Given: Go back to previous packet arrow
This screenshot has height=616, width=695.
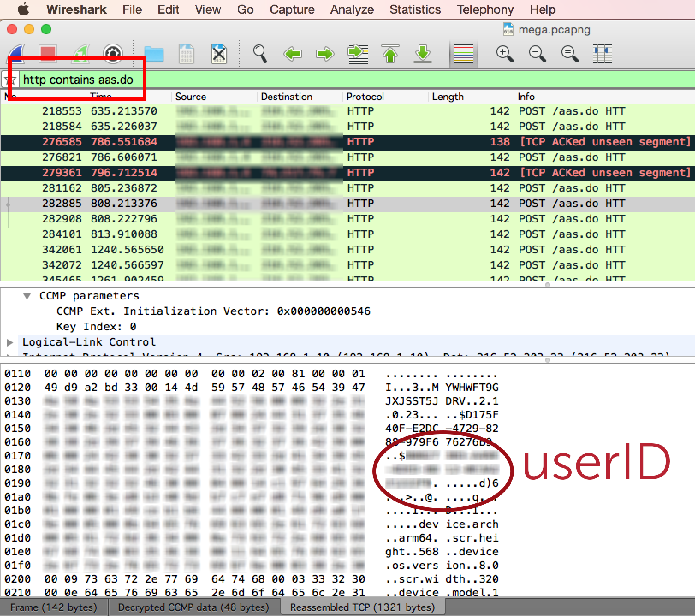Looking at the screenshot, I should (x=293, y=54).
